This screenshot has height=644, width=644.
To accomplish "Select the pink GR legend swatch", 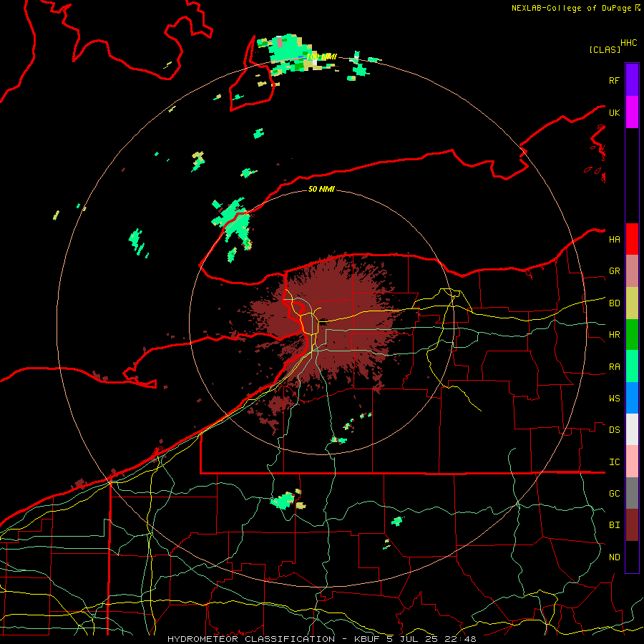I will pos(632,271).
